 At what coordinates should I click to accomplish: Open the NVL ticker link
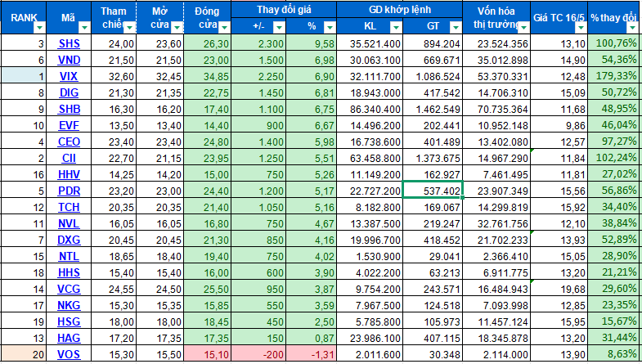pyautogui.click(x=69, y=223)
